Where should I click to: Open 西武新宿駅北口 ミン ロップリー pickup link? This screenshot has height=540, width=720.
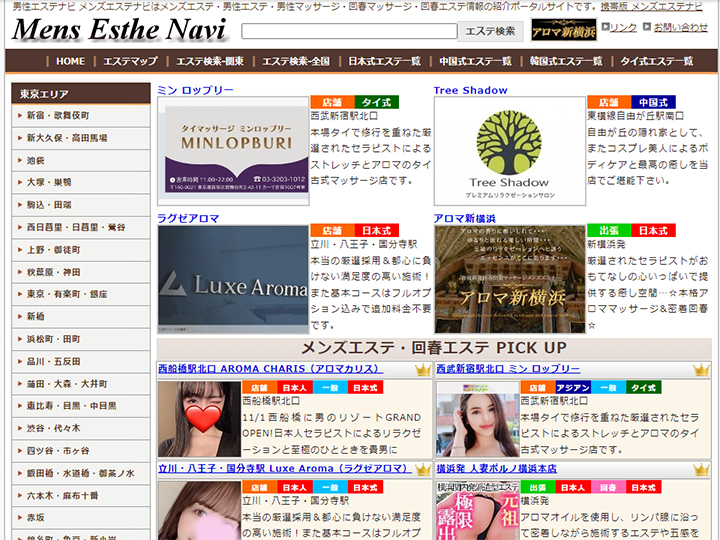coord(508,369)
